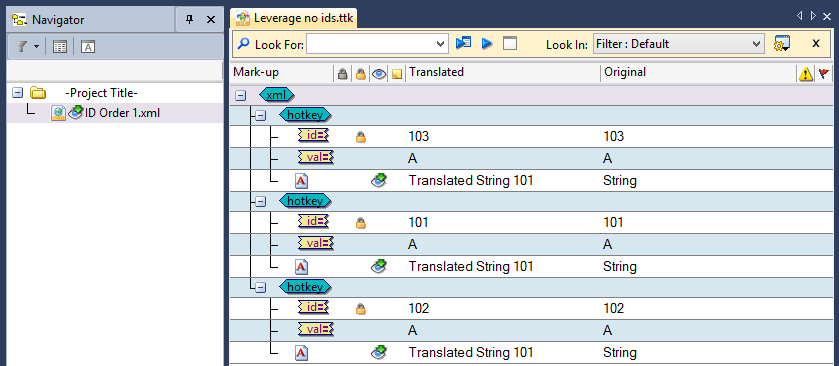Select Translated cell '102'
Screen dimensions: 839x366
pos(418,309)
